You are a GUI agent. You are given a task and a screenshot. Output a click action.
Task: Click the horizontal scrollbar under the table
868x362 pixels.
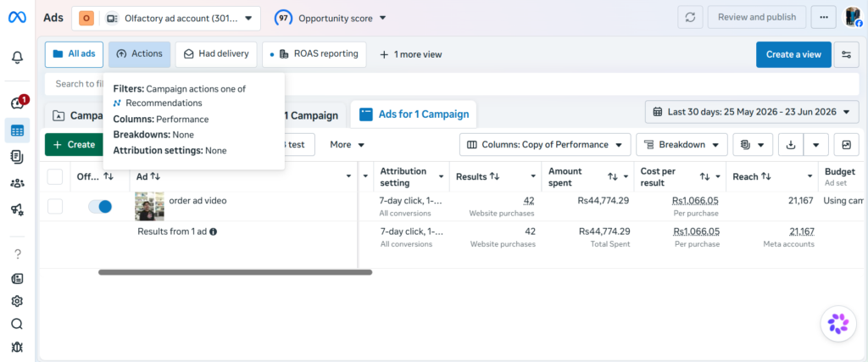tap(236, 272)
